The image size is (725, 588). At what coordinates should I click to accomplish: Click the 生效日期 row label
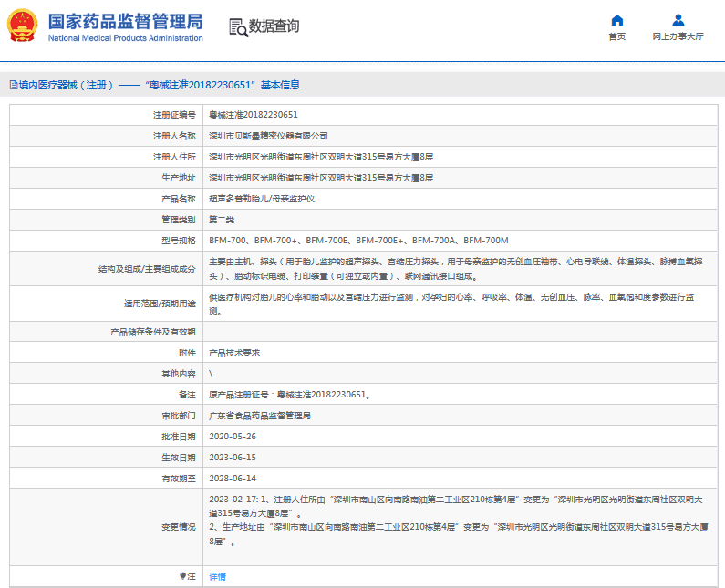(179, 457)
